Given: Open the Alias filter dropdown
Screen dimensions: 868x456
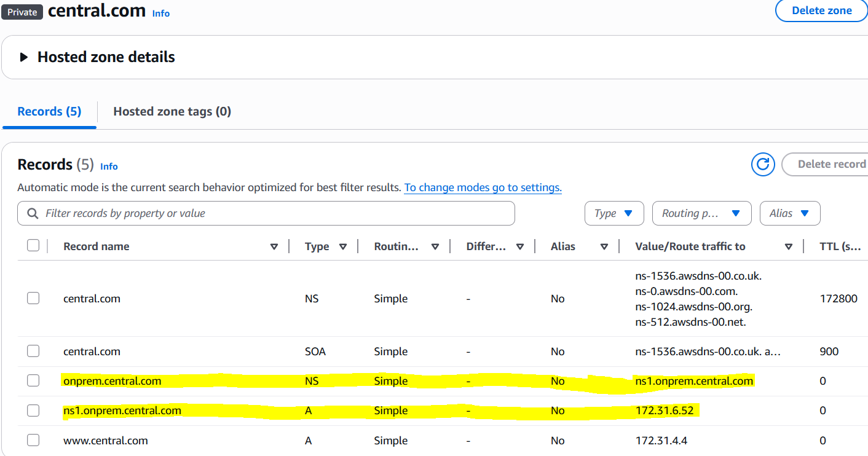Looking at the screenshot, I should [789, 213].
